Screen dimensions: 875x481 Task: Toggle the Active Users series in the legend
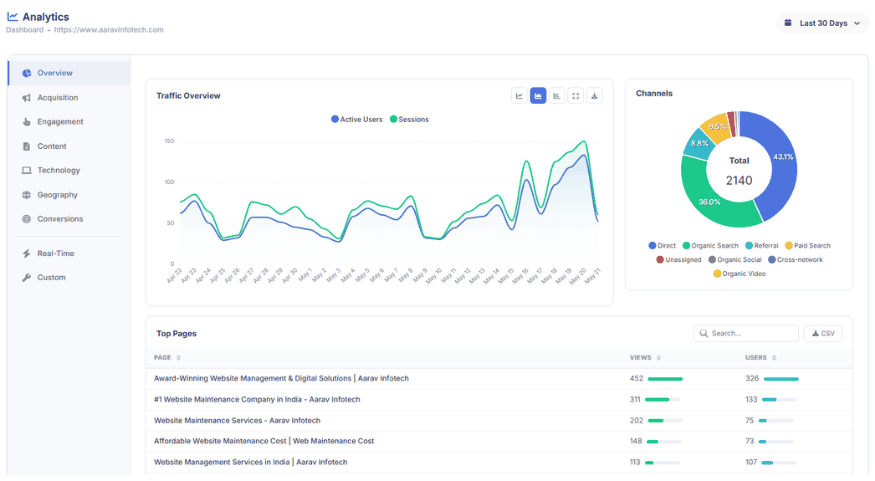(357, 119)
